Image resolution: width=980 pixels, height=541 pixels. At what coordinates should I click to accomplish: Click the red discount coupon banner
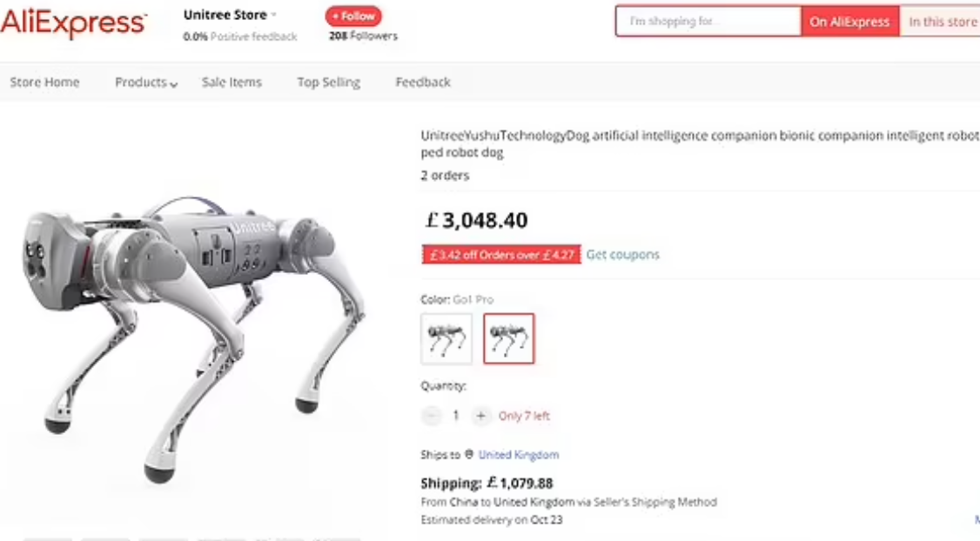[x=501, y=254]
